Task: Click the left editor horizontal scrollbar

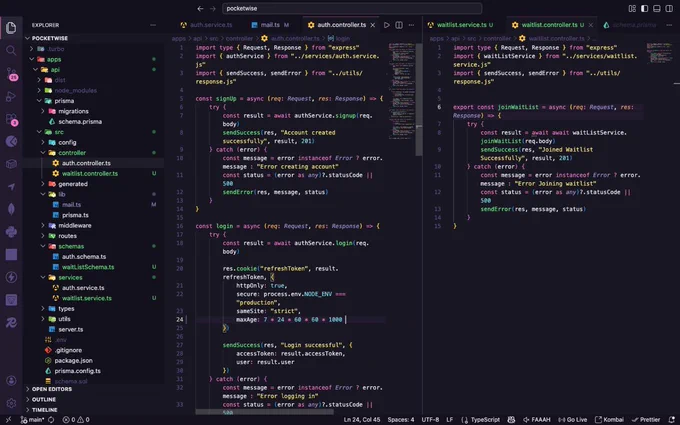Action: tap(264, 412)
